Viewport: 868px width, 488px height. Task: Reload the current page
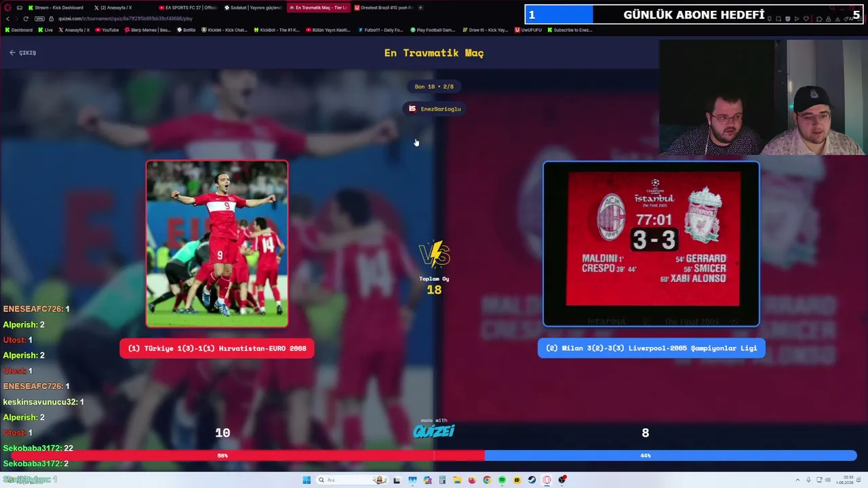[26, 18]
